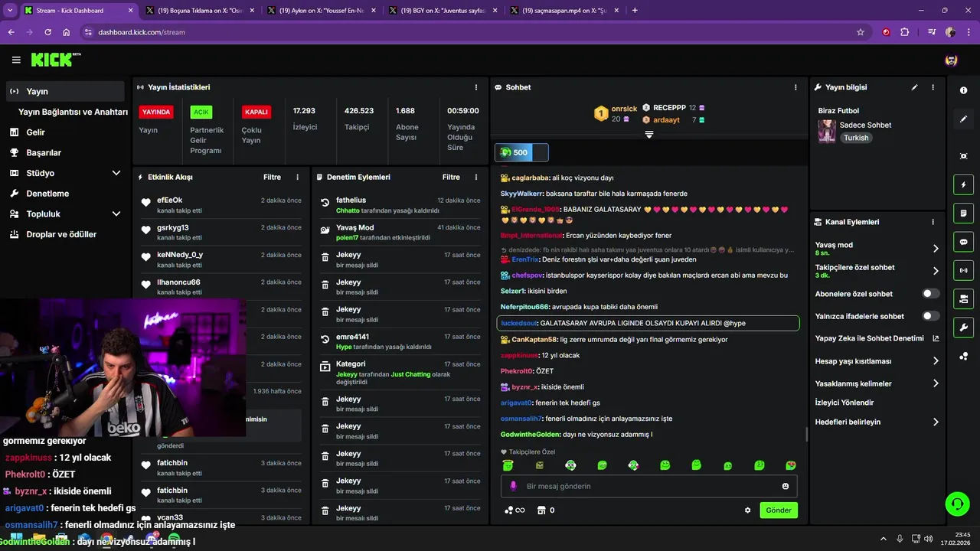Click the red KAPALI Çoklu Yayın badge
Viewport: 980px width, 551px height.
coord(256,112)
